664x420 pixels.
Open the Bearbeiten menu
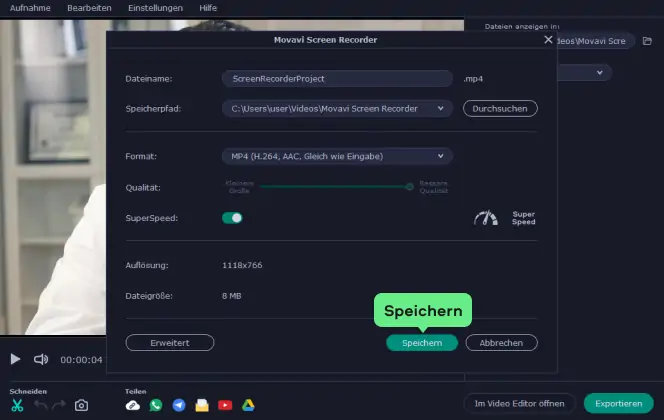point(89,8)
